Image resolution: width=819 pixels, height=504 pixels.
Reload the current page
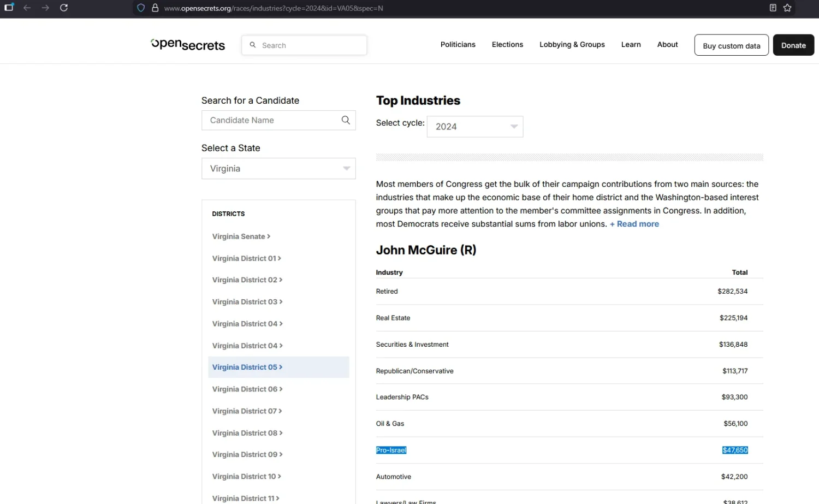64,8
